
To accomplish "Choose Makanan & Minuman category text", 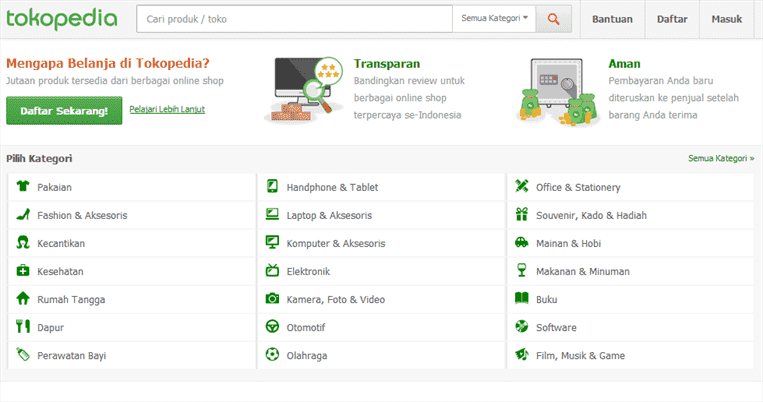I will click(x=583, y=272).
